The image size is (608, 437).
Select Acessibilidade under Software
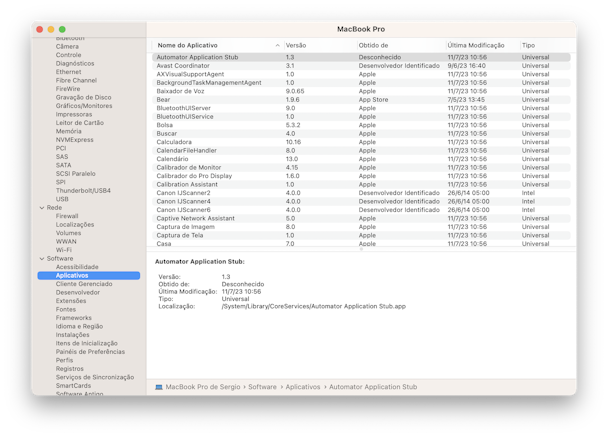77,267
